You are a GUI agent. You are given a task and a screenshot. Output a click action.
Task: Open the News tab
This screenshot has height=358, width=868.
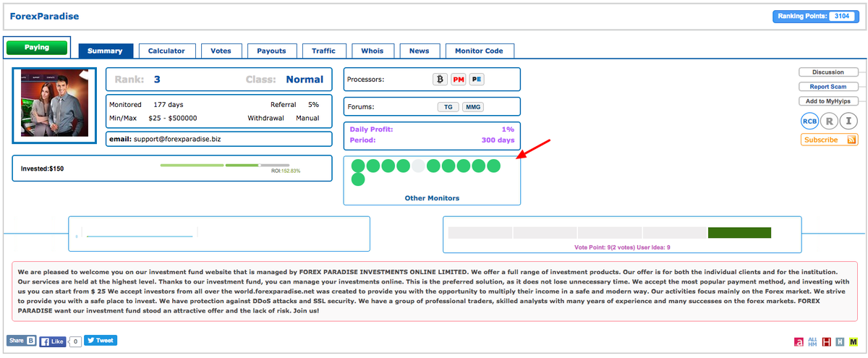coord(420,51)
